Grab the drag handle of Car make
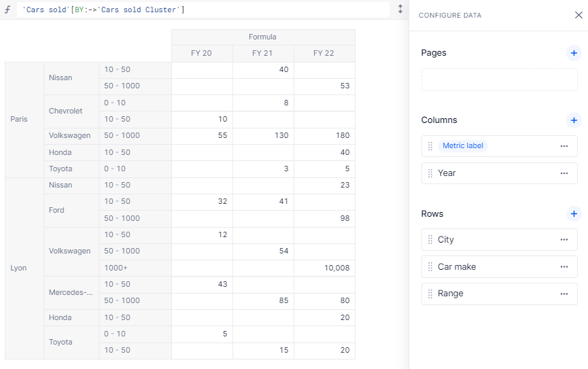This screenshot has height=369, width=588. pos(430,266)
